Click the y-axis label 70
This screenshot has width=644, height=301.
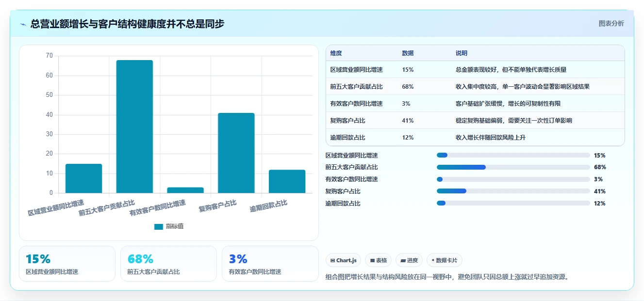[50, 56]
